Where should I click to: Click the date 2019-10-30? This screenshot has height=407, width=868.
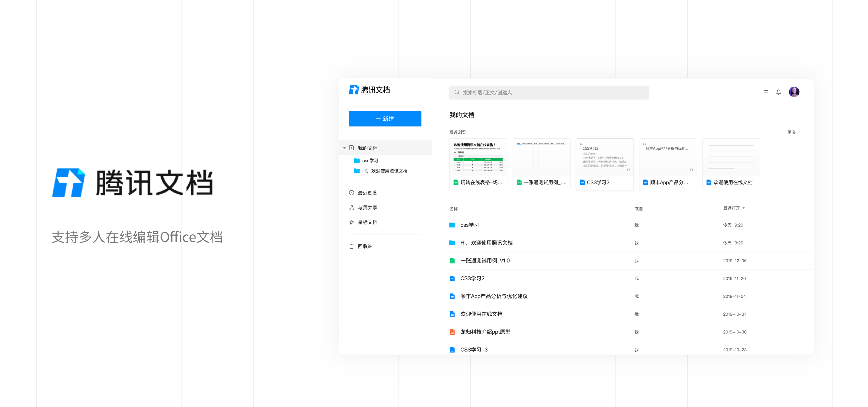735,332
